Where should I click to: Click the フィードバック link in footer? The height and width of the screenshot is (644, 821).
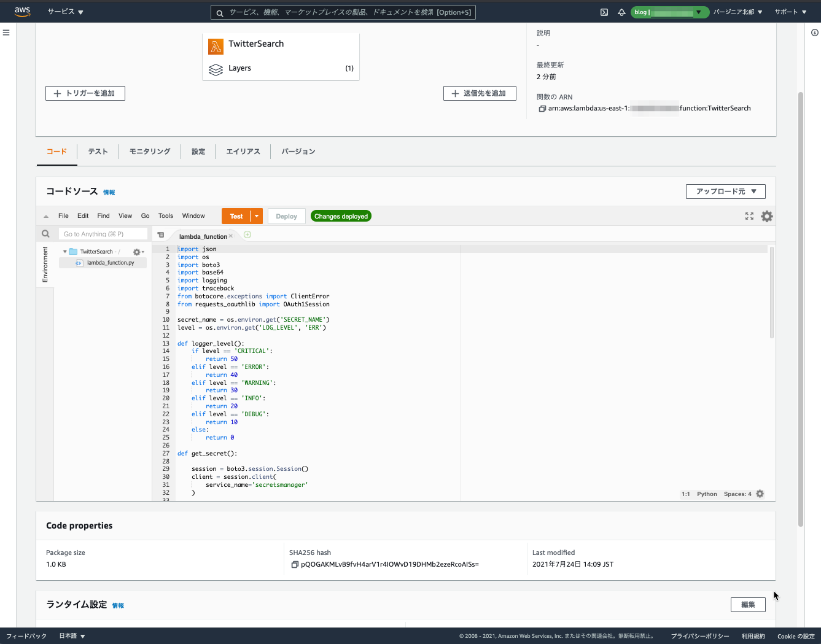tap(26, 636)
